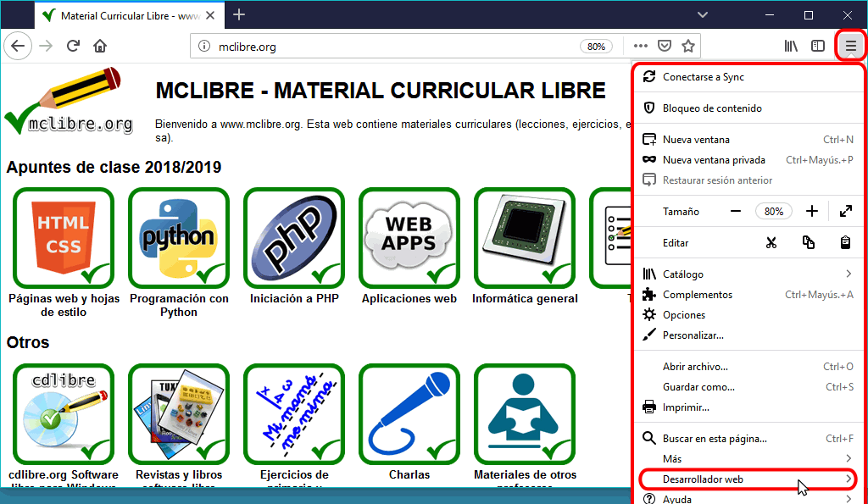
Task: Save page to Pocket icon
Action: (x=665, y=46)
